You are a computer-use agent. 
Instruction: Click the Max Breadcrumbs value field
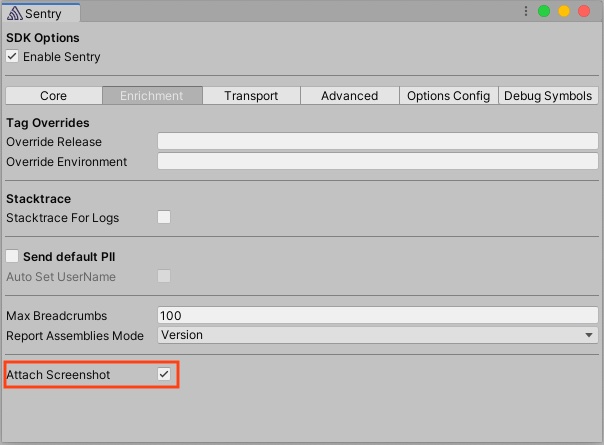[377, 315]
